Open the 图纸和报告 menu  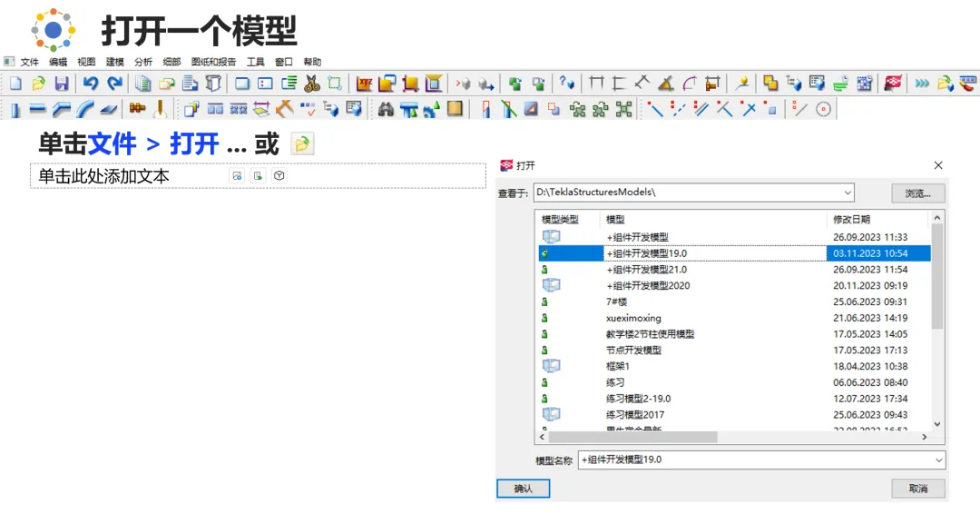pos(214,62)
